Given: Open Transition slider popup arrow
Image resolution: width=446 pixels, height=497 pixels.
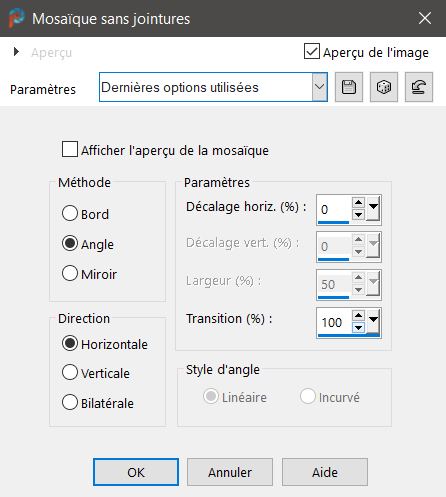Looking at the screenshot, I should click(x=373, y=321).
